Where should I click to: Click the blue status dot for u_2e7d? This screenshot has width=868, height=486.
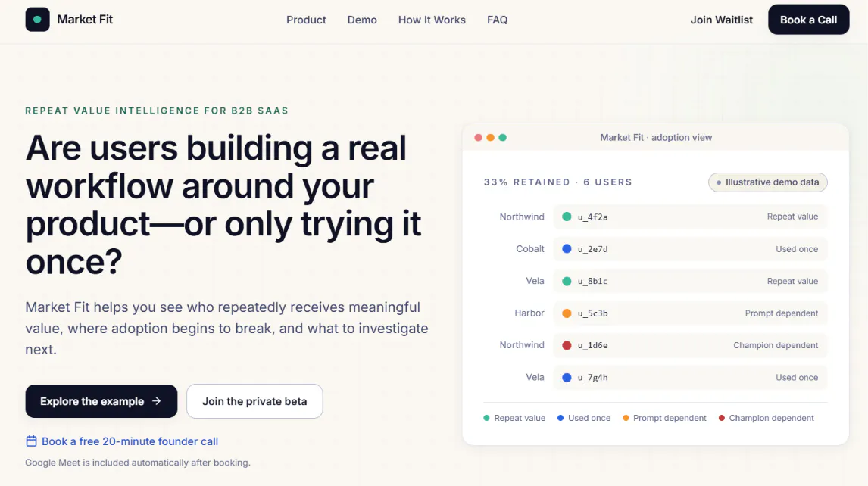pyautogui.click(x=567, y=248)
